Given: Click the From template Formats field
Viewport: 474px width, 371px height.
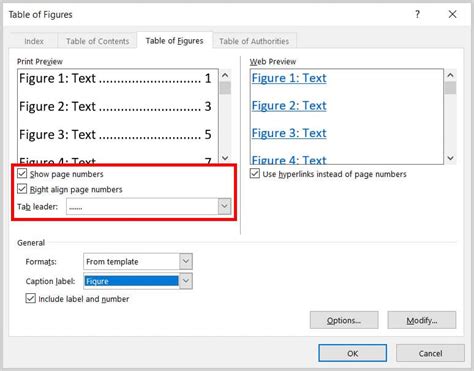Looking at the screenshot, I should tap(131, 261).
